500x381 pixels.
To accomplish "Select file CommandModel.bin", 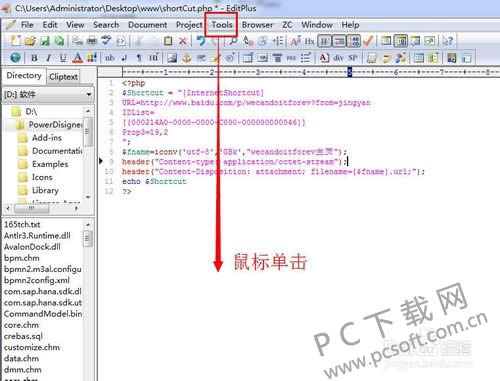I will [x=43, y=314].
